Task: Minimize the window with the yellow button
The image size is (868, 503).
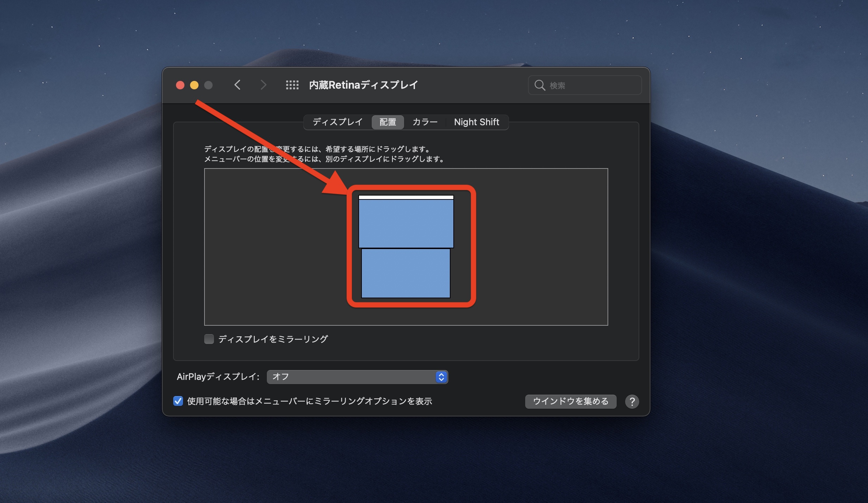Action: (194, 85)
